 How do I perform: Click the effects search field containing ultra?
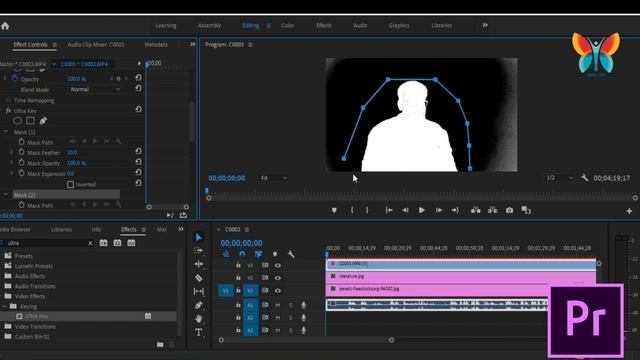[47, 243]
